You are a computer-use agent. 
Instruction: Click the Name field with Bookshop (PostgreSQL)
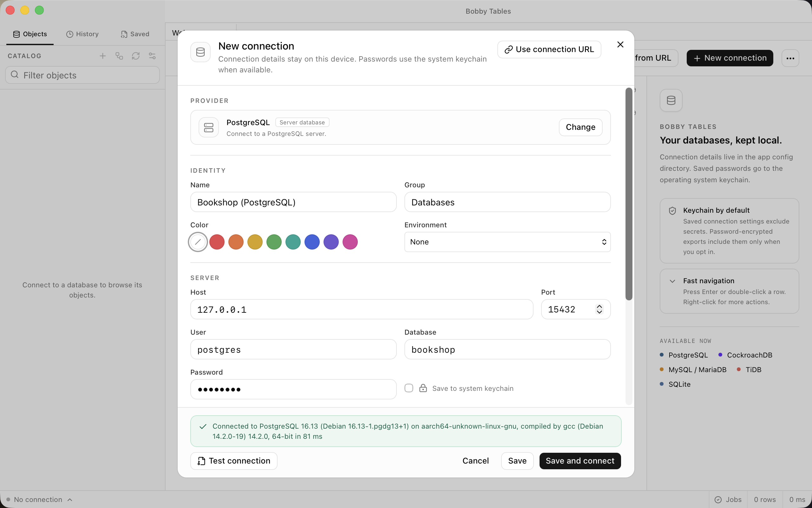pos(293,202)
